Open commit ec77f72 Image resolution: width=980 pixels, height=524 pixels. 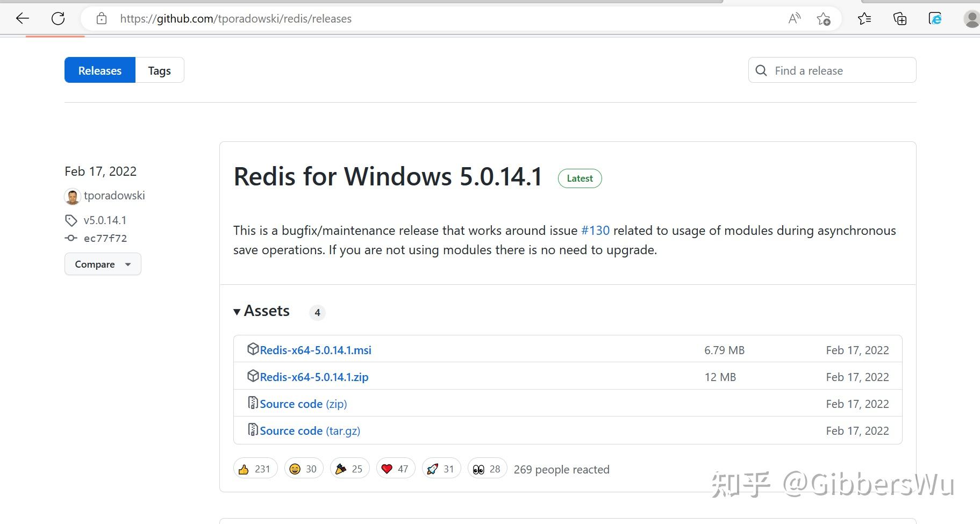(105, 238)
